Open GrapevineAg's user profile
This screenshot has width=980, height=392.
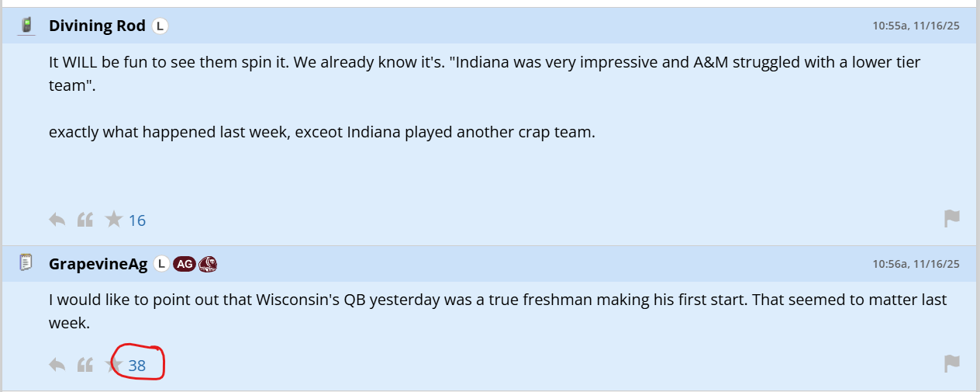[98, 264]
